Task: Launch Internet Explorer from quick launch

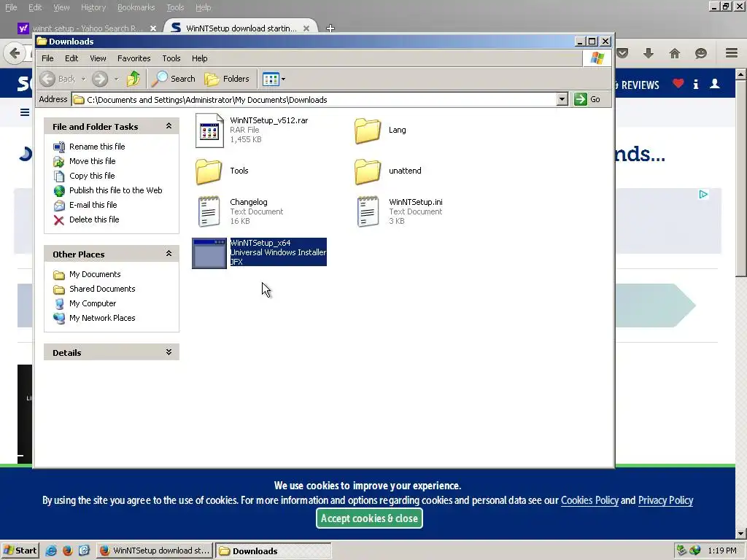Action: point(51,551)
